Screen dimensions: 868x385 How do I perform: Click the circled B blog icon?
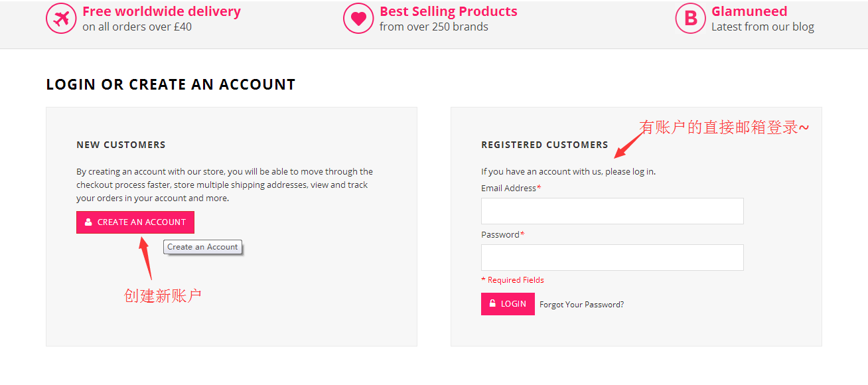pos(691,19)
